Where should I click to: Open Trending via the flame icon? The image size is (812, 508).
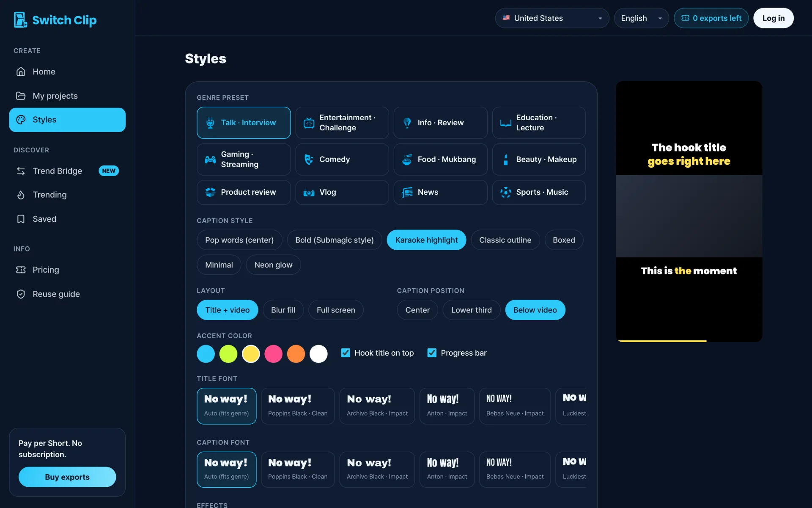[21, 195]
